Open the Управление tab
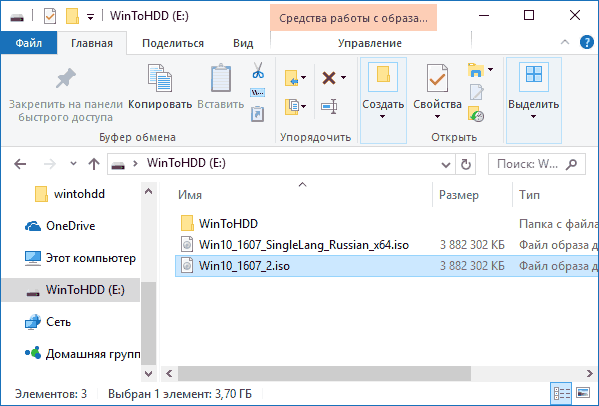Image resolution: width=599 pixels, height=406 pixels. (370, 43)
